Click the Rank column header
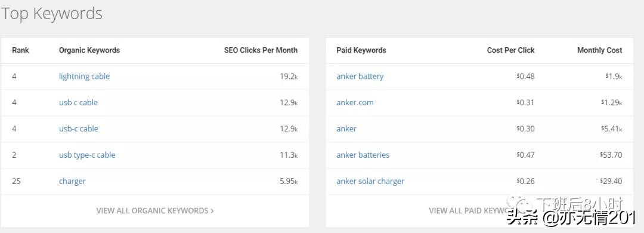The image size is (644, 233). [20, 50]
